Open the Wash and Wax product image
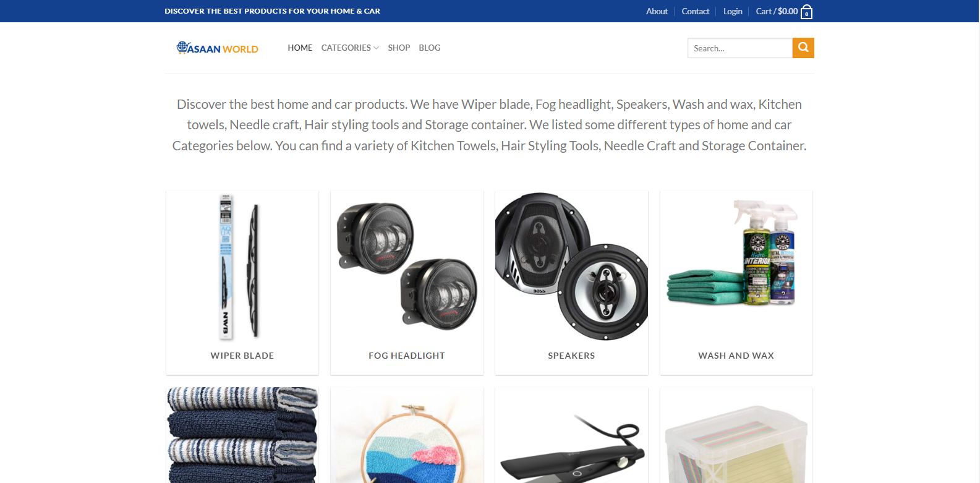The width and height of the screenshot is (980, 483). click(736, 267)
